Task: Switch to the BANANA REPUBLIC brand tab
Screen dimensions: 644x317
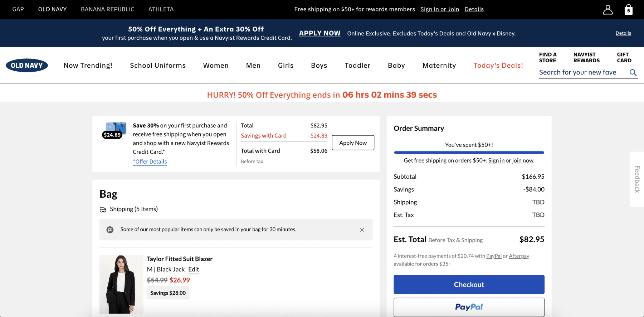Action: pyautogui.click(x=108, y=9)
